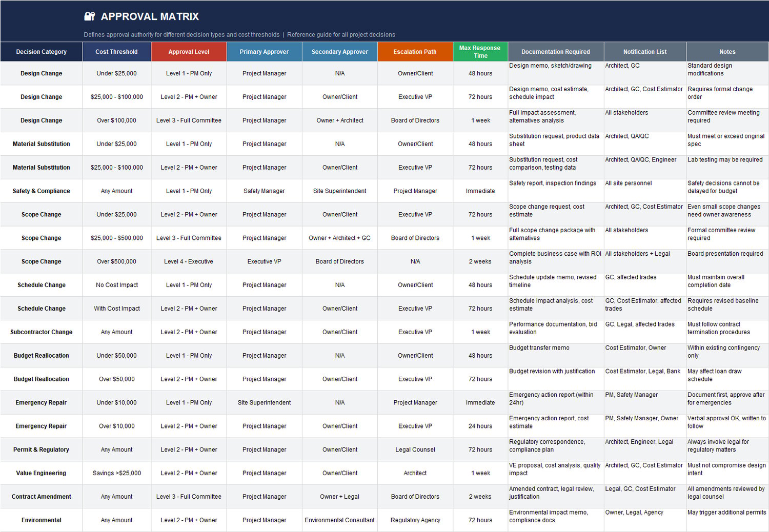Select the Secondary Approver column header

point(339,51)
